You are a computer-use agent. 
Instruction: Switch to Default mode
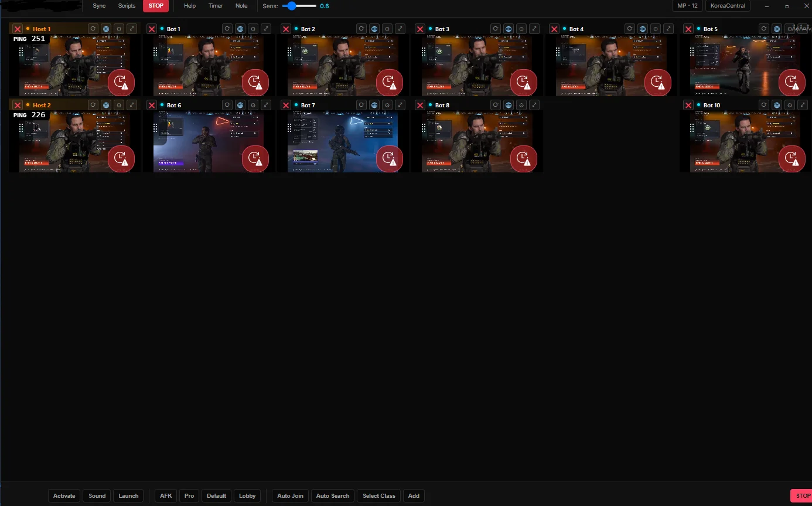point(216,495)
